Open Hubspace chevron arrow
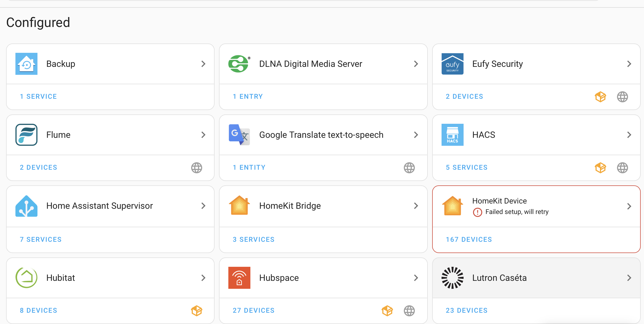644x324 pixels. [416, 278]
